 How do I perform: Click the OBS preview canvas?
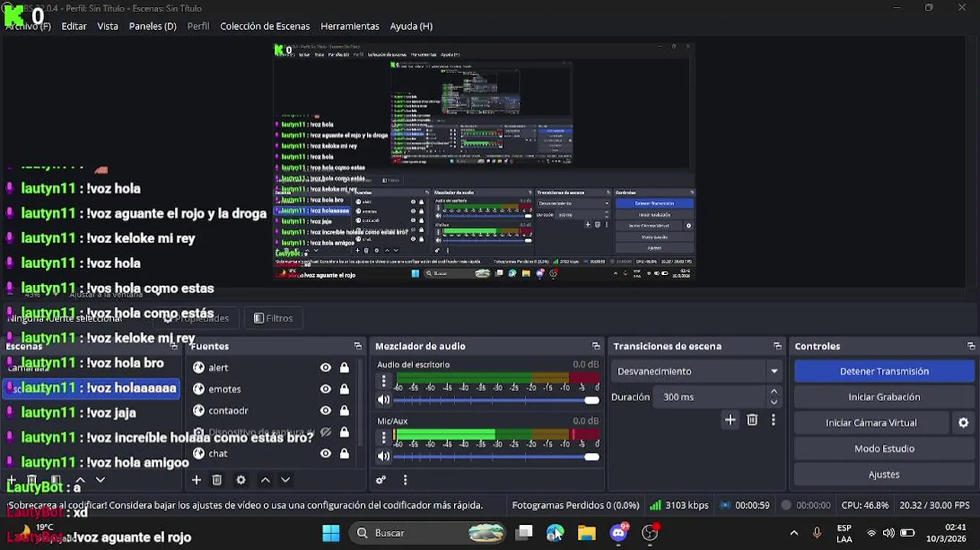pos(484,161)
